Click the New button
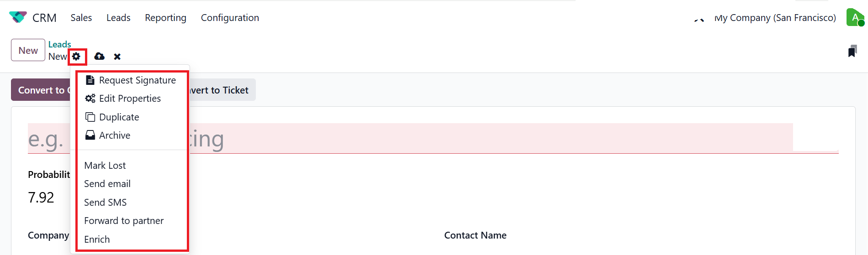 (28, 50)
